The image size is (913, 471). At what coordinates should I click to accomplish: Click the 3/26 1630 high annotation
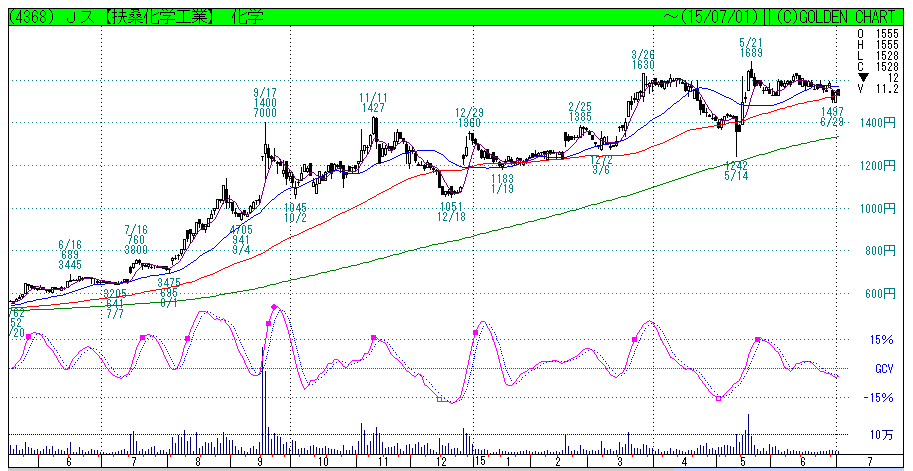[643, 59]
